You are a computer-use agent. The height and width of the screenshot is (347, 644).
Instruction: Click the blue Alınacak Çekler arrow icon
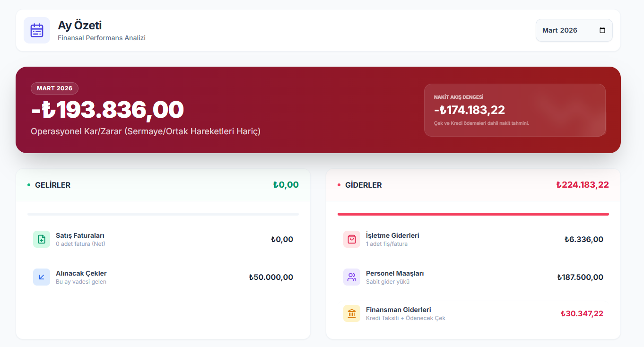pos(42,277)
